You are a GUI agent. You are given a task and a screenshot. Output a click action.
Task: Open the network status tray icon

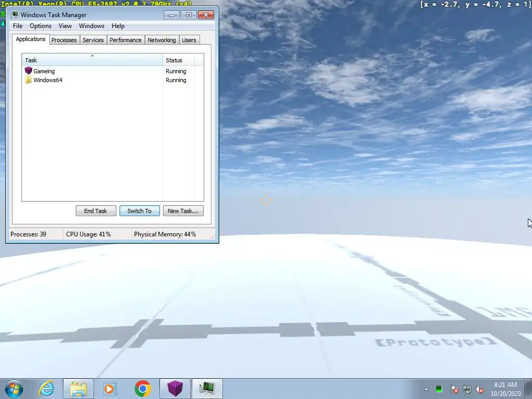(x=467, y=390)
